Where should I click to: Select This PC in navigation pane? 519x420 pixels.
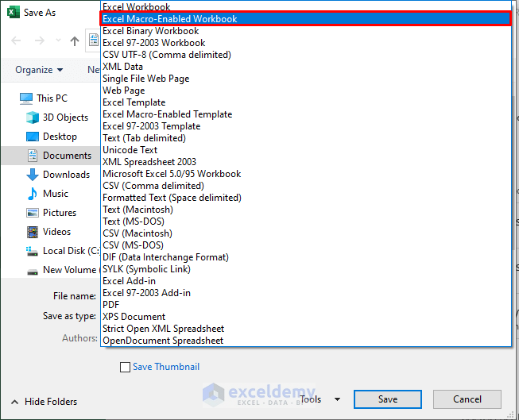52,98
